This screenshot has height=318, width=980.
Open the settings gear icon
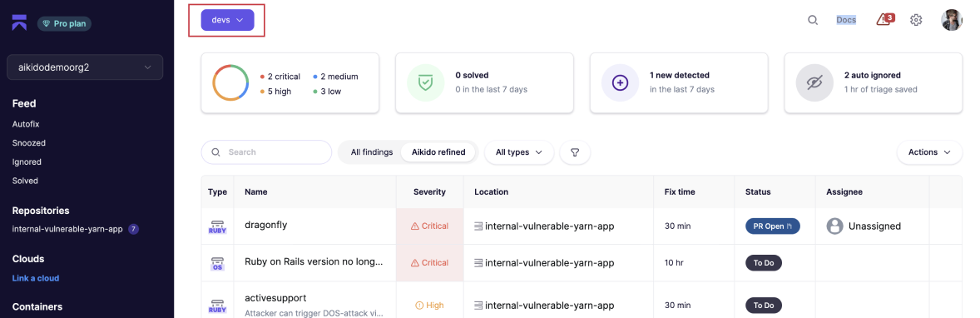coord(916,20)
